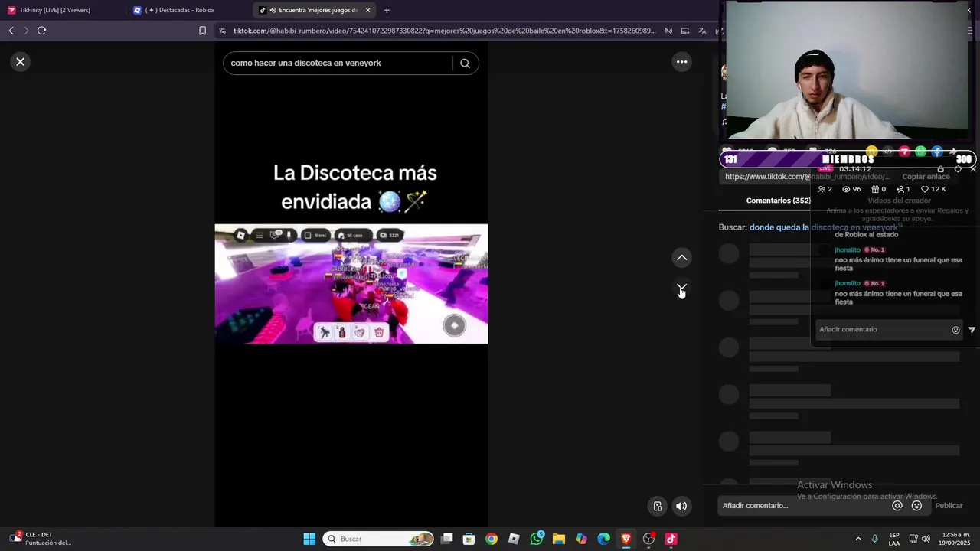980x551 pixels.
Task: Show hidden tray icons with the chevron
Action: click(x=858, y=539)
